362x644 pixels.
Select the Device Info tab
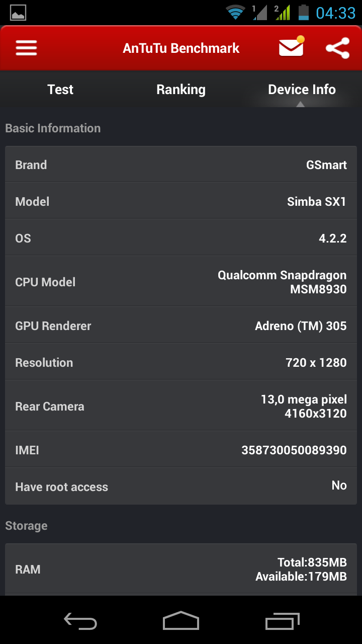pos(302,90)
